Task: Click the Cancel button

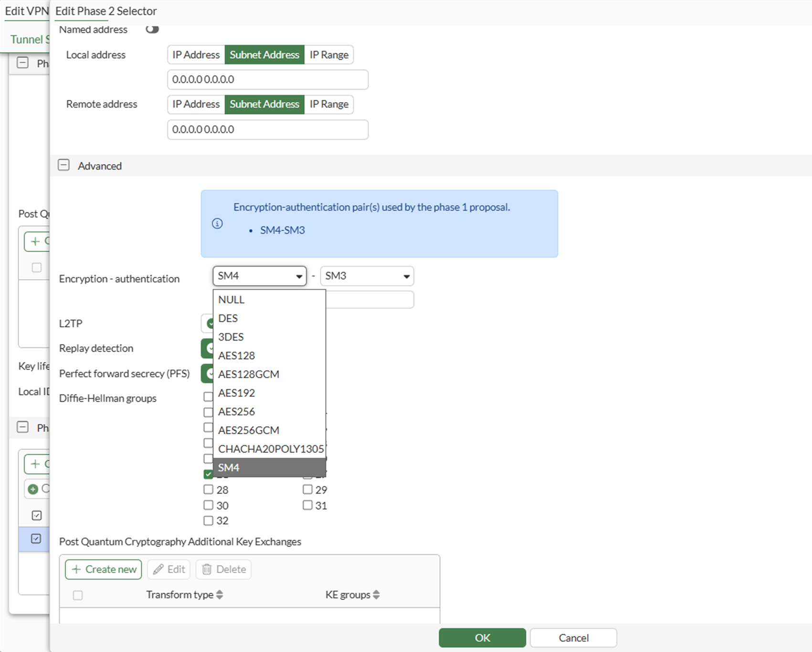Action: [x=573, y=638]
